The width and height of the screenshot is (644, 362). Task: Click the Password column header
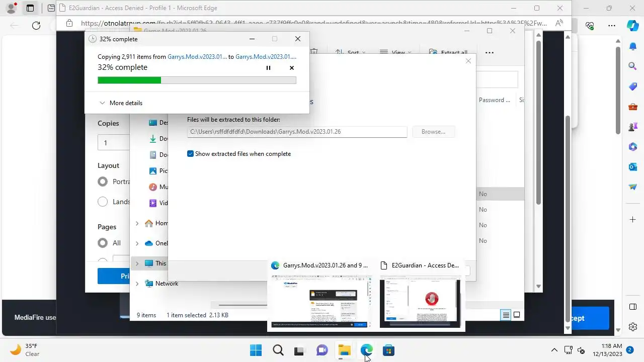495,100
